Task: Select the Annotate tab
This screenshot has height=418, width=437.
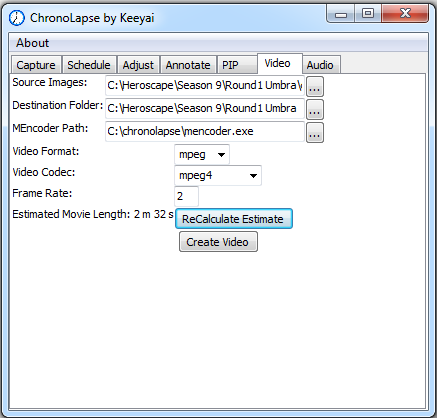Action: (188, 65)
